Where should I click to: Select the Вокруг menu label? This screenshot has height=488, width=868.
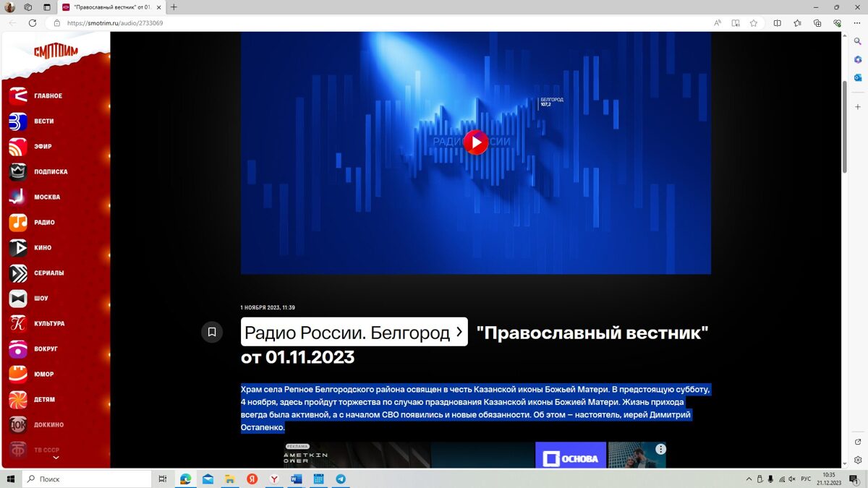[46, 349]
